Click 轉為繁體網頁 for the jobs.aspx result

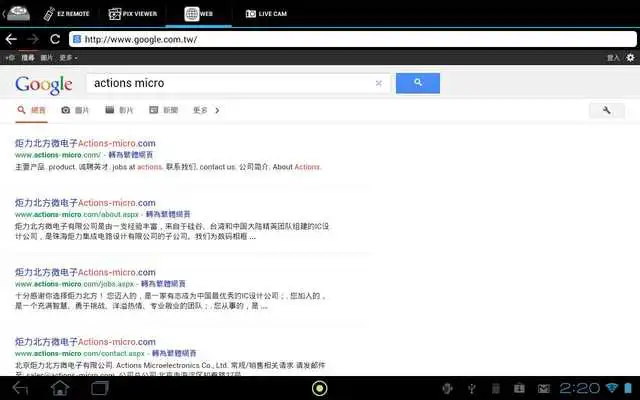pos(163,284)
